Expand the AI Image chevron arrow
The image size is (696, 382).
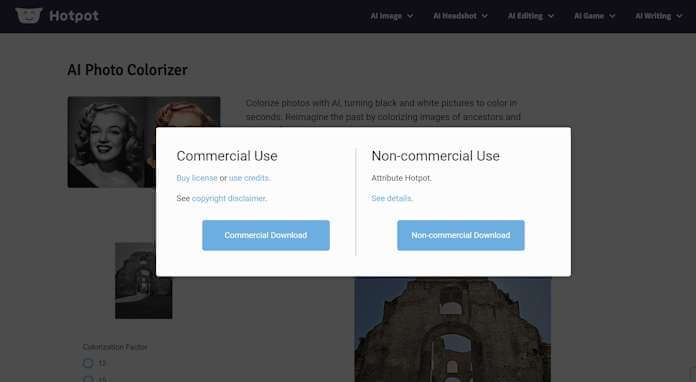[410, 16]
